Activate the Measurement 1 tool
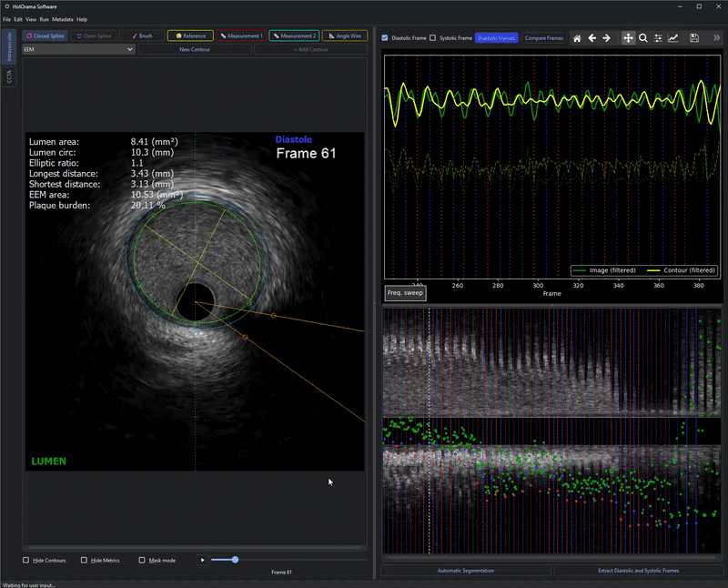The image size is (728, 588). [x=241, y=35]
